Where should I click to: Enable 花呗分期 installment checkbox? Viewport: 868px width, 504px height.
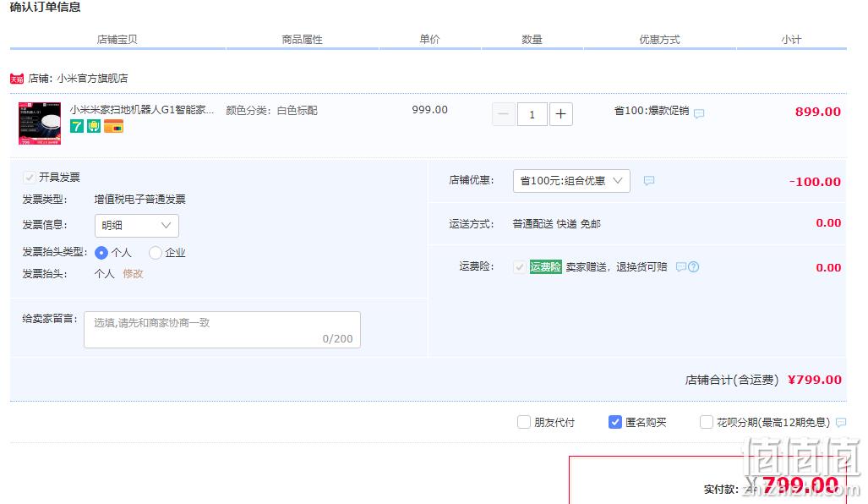706,422
